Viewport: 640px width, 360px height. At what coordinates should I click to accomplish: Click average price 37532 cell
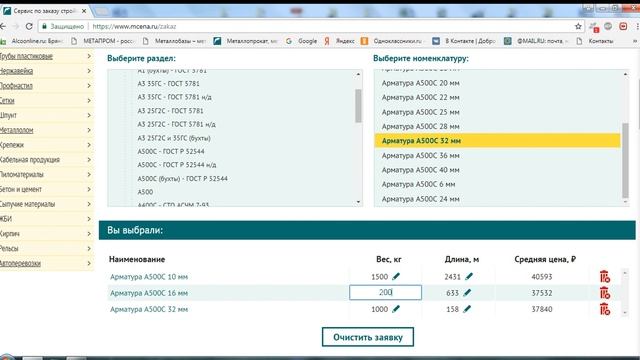point(542,293)
